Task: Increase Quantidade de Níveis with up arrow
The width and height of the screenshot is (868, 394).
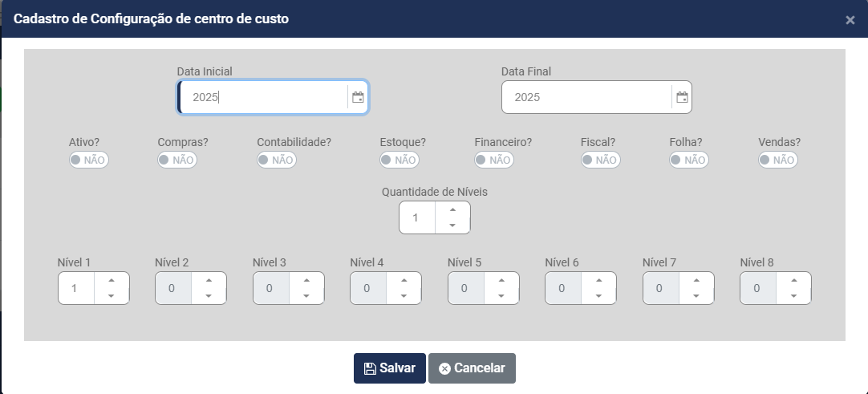Action: (x=452, y=210)
